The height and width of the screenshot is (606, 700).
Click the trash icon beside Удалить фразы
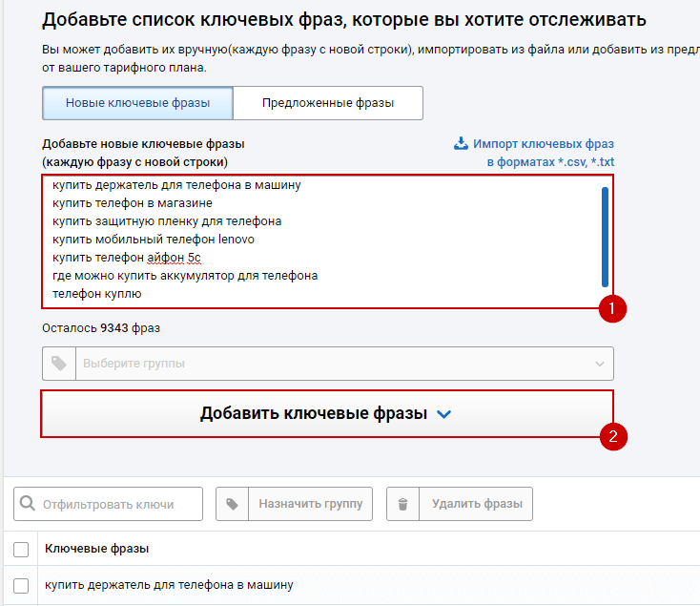[402, 504]
